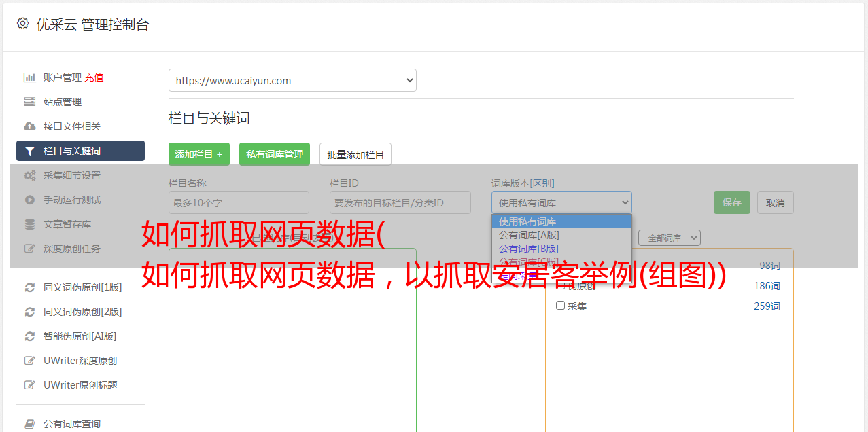Click the 259词 count

pyautogui.click(x=767, y=306)
